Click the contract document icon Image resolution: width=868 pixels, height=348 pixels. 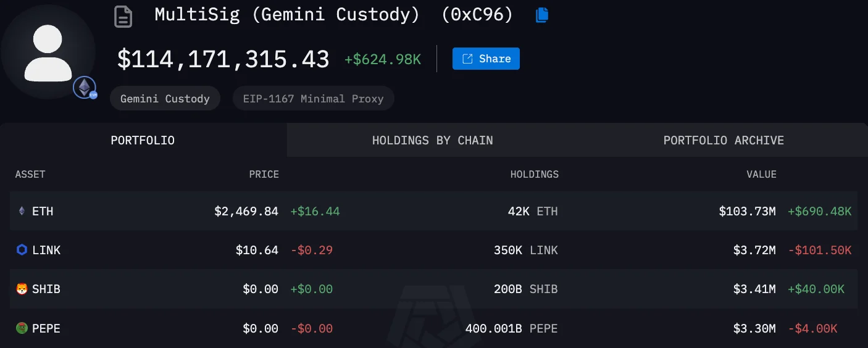click(123, 16)
